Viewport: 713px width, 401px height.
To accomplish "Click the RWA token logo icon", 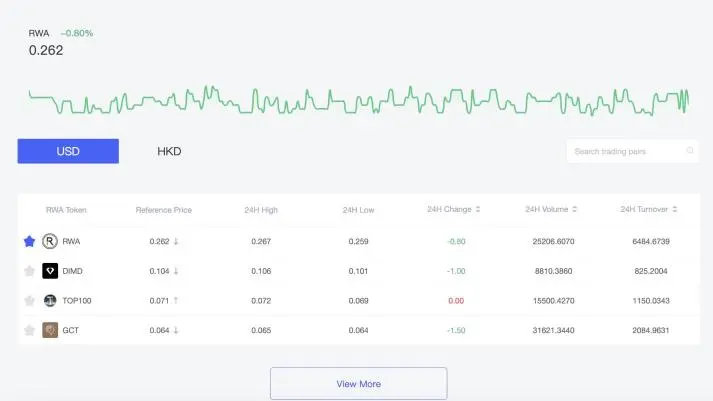I will pos(50,241).
